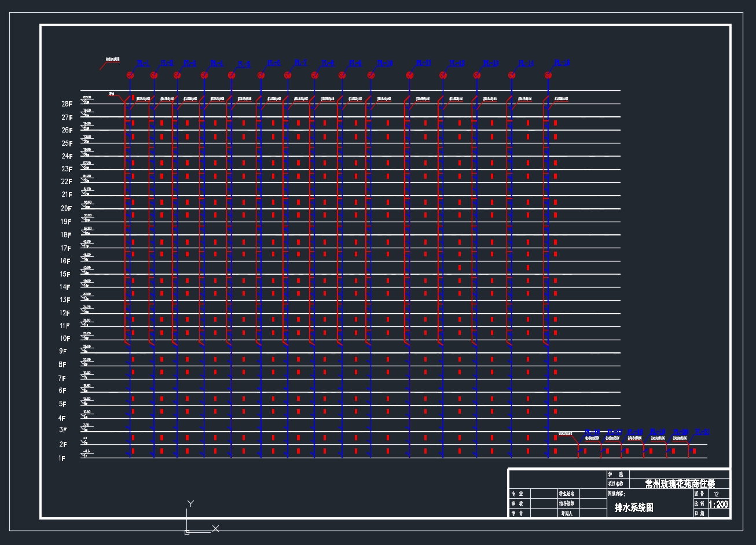756x545 pixels.
Task: Select the red circle symbol below PL-5
Action: 232,75
